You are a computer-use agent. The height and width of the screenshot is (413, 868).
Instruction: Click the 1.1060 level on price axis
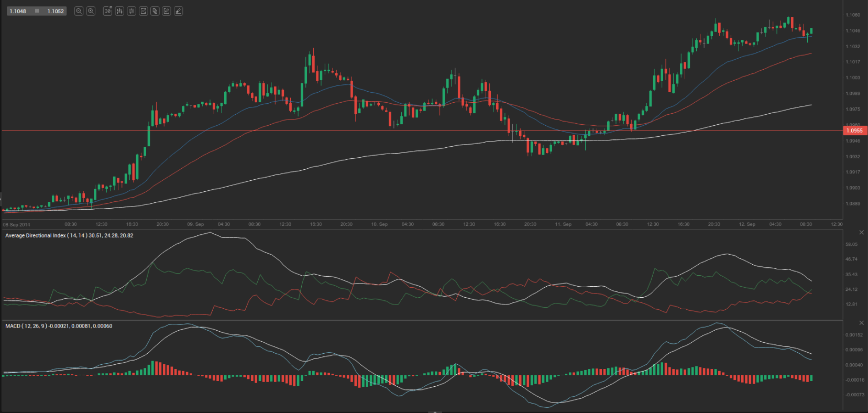click(x=853, y=15)
